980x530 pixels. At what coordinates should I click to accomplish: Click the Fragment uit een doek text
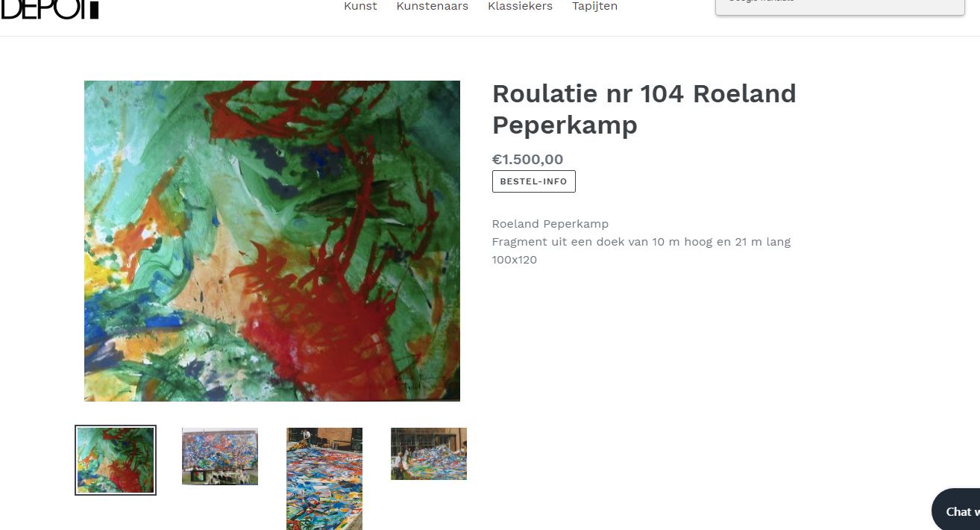641,242
